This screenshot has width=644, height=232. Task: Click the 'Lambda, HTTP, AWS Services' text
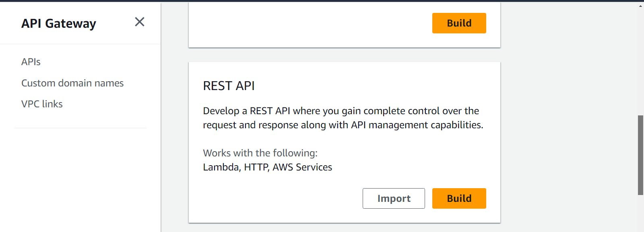[x=268, y=167]
